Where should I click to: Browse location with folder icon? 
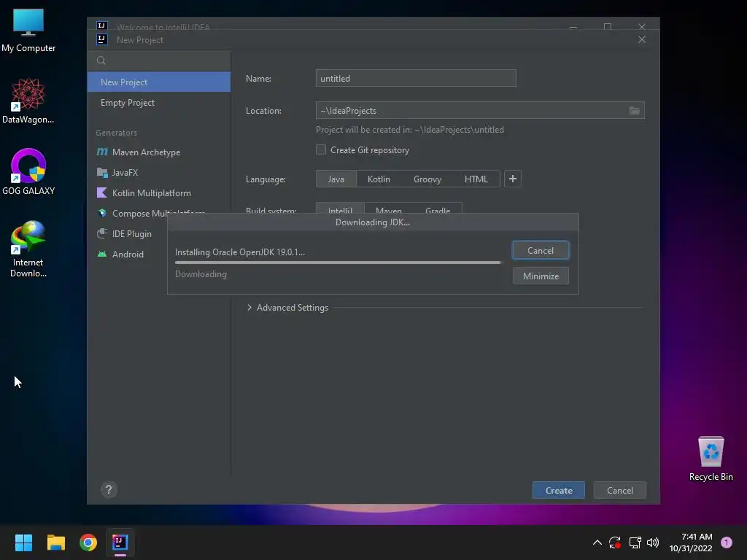tap(634, 111)
